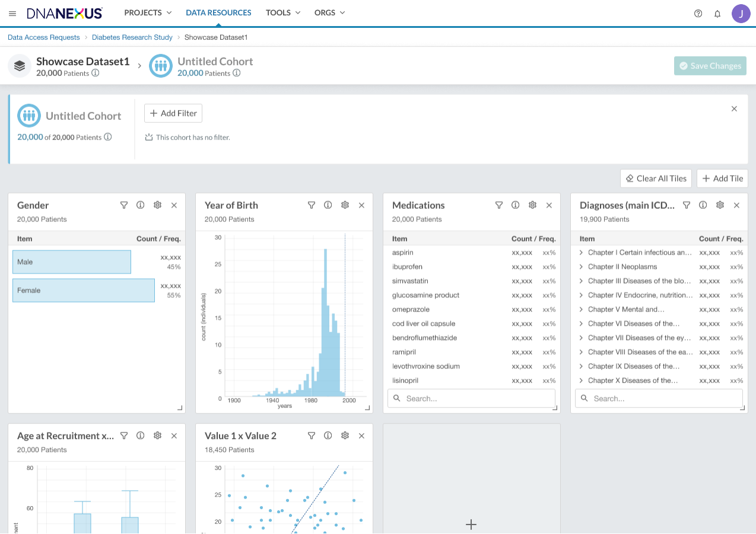Open filter icon on Diagnoses tile

point(687,205)
